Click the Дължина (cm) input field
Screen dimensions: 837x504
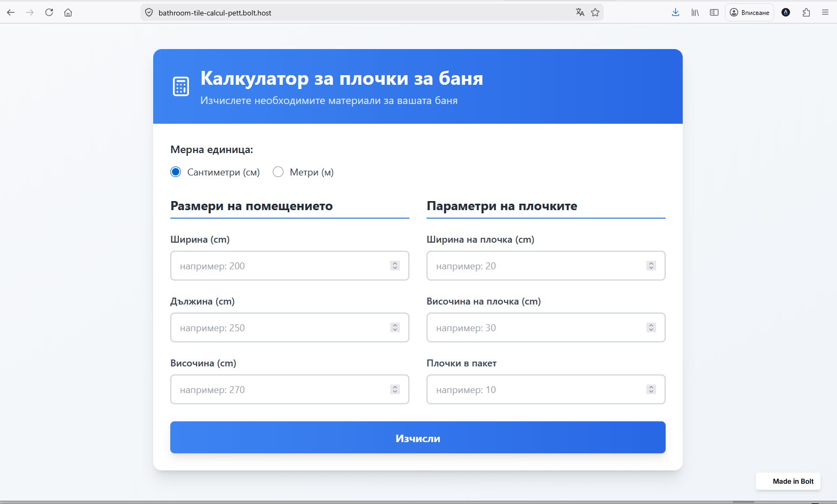click(290, 327)
